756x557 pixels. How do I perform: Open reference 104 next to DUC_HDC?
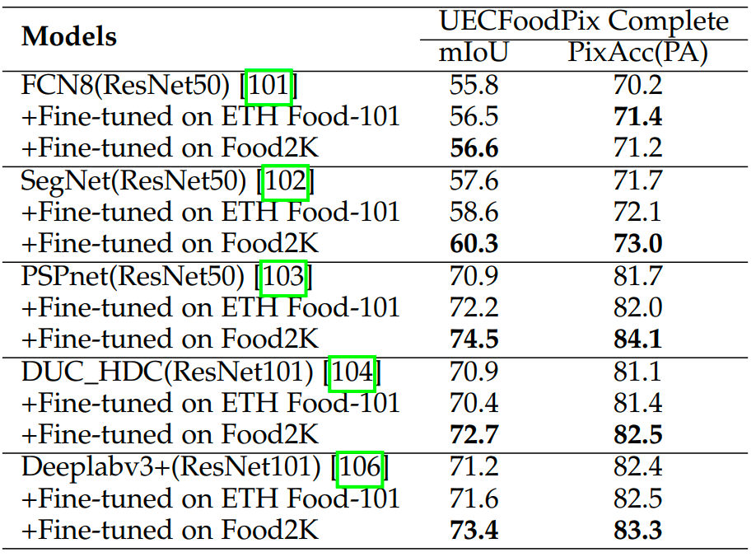[x=352, y=374]
